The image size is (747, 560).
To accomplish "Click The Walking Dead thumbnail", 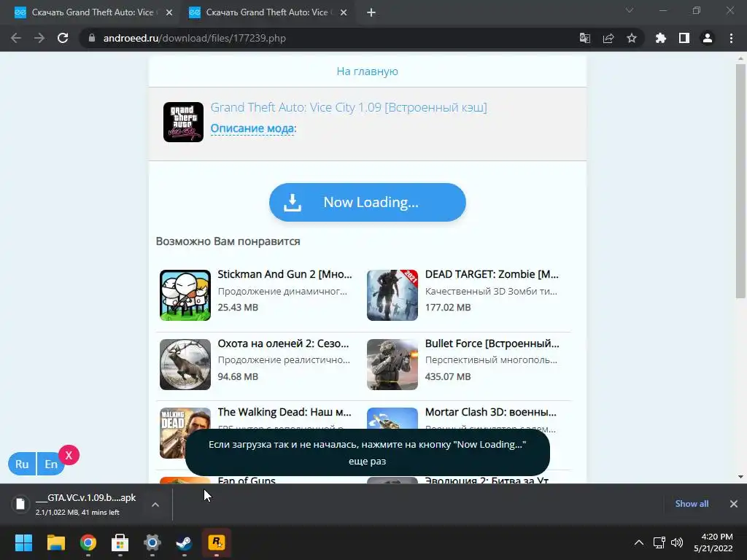I will (185, 433).
